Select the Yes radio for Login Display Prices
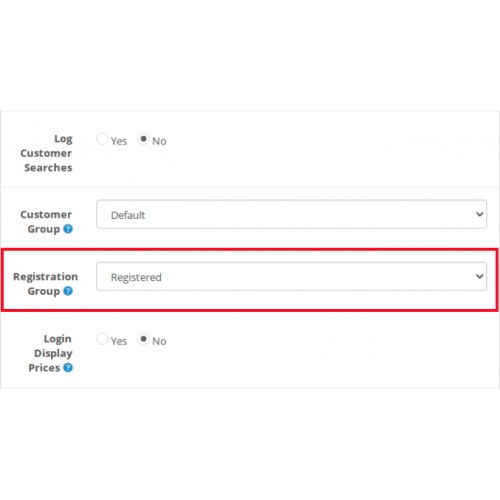Viewport: 500px width, 500px height. (x=102, y=339)
